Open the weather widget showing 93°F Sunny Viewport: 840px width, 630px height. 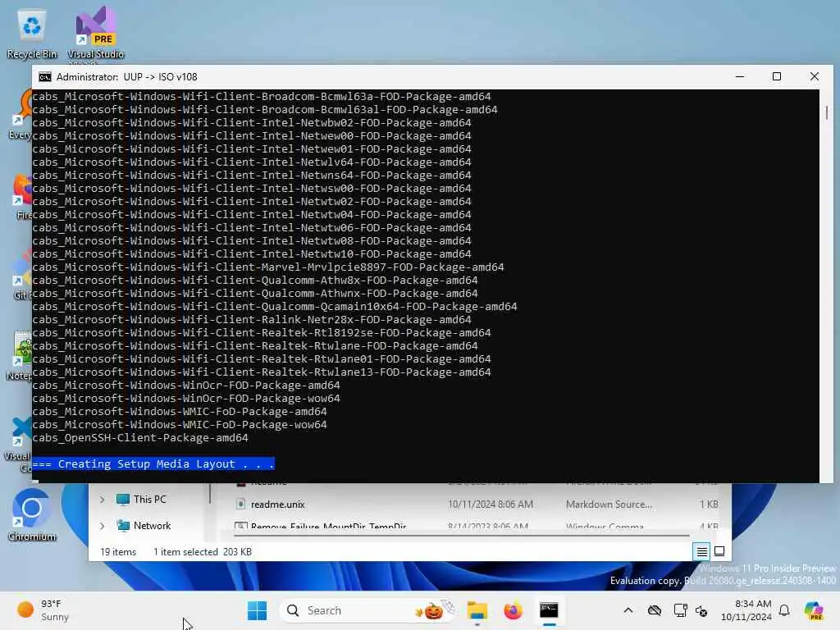(43, 610)
